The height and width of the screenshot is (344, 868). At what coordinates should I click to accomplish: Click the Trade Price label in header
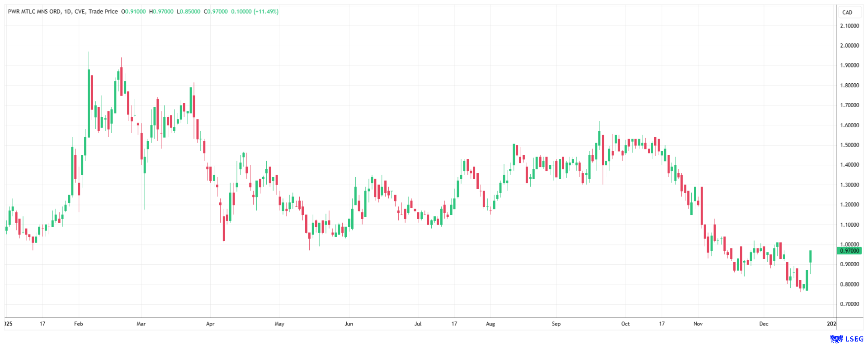103,11
